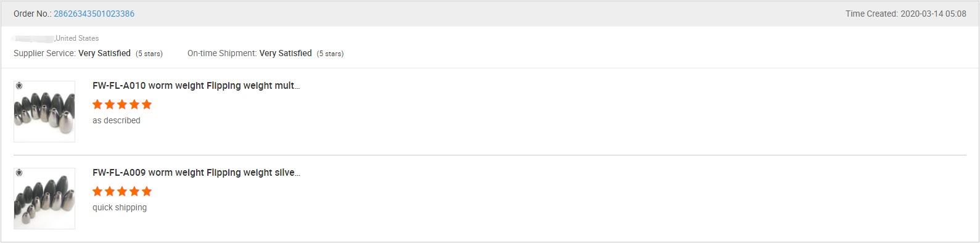Image resolution: width=980 pixels, height=243 pixels.
Task: Open the FW-FL-A009 worm weight product title
Action: pos(196,173)
